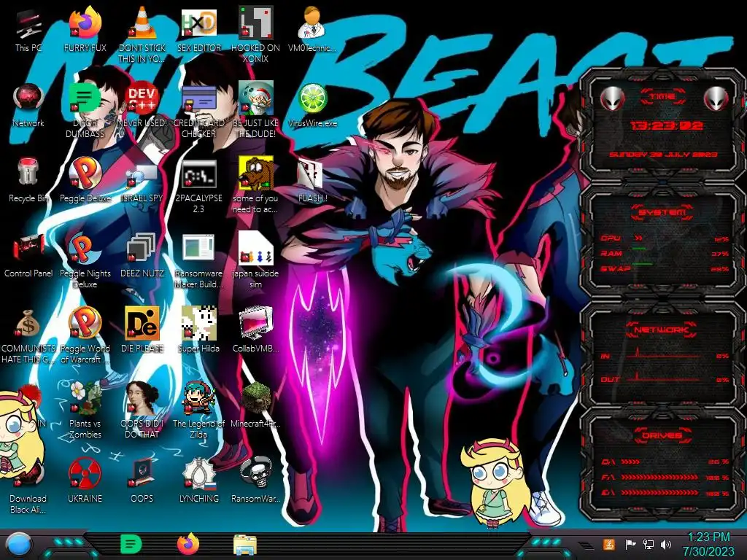
Task: Click the E:\ drive usage bar
Action: [659, 492]
